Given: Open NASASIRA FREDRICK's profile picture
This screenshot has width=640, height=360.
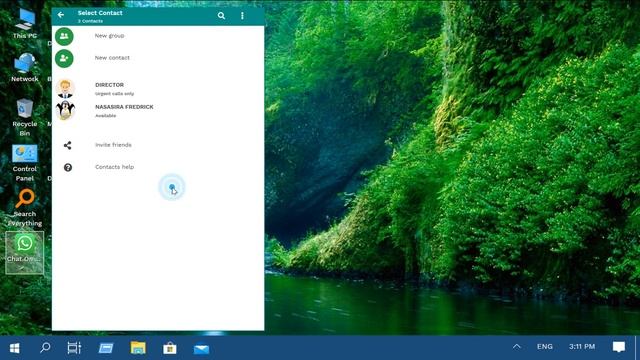Looking at the screenshot, I should click(x=65, y=110).
